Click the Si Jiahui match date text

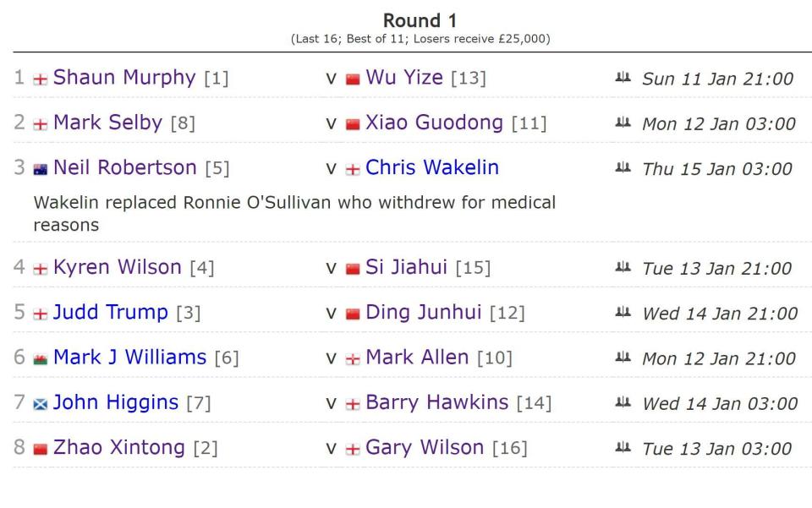point(717,269)
